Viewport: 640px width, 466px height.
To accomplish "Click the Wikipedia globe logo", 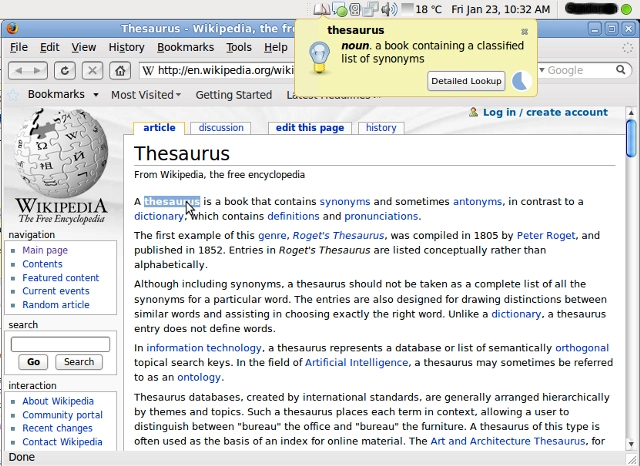I will click(61, 153).
